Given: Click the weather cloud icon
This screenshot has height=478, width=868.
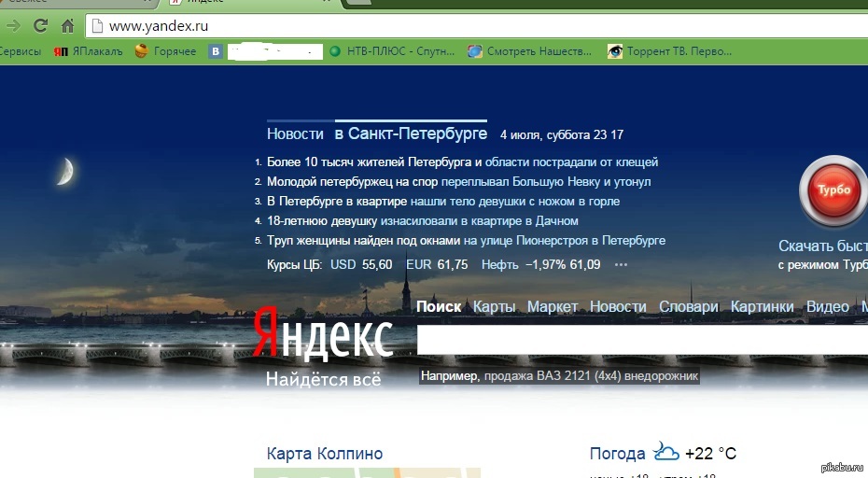Looking at the screenshot, I should 666,452.
